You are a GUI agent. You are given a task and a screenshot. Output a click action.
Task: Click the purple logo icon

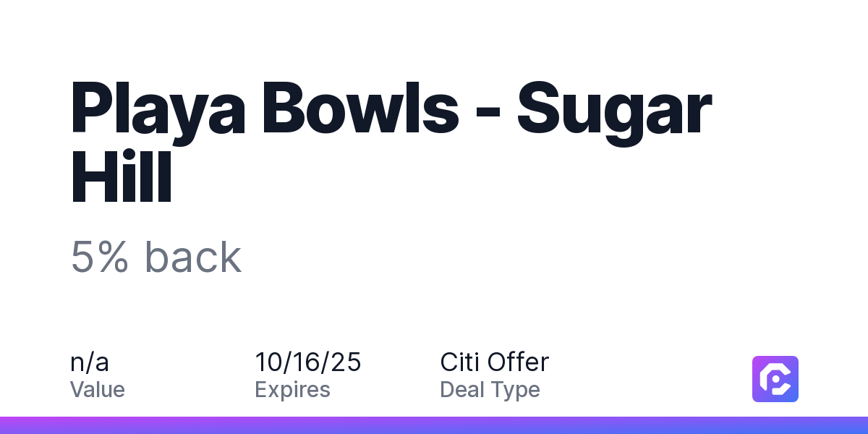click(x=775, y=378)
